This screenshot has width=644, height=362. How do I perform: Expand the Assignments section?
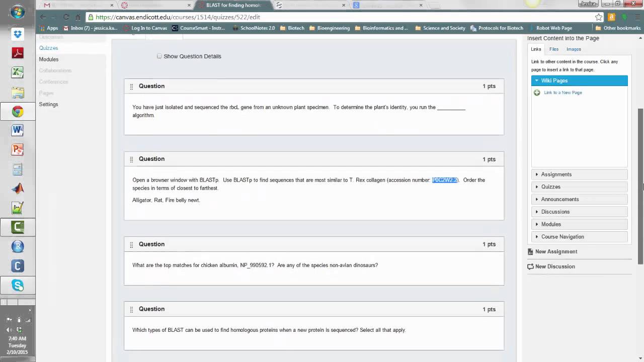coord(580,174)
